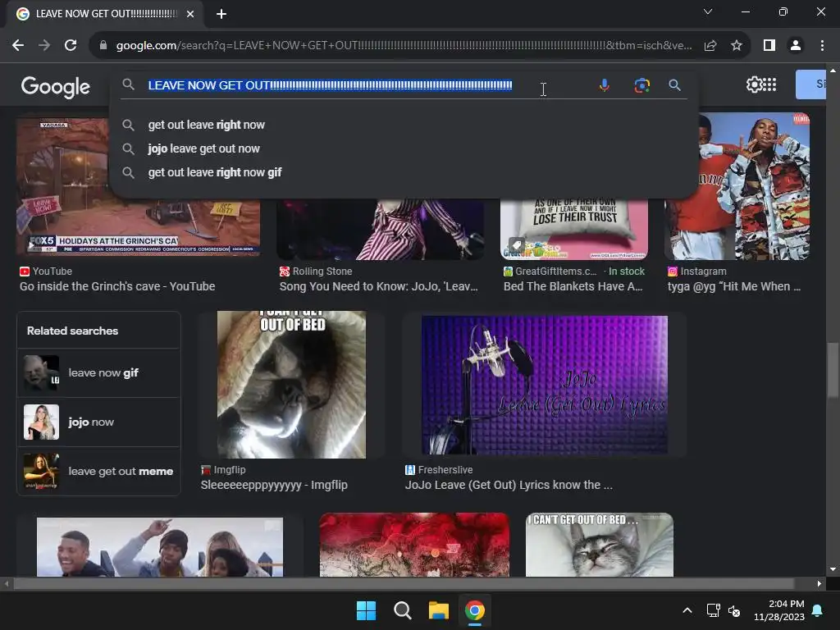Click the vertical page scrollbar thumb
This screenshot has height=630, width=840.
click(833, 370)
